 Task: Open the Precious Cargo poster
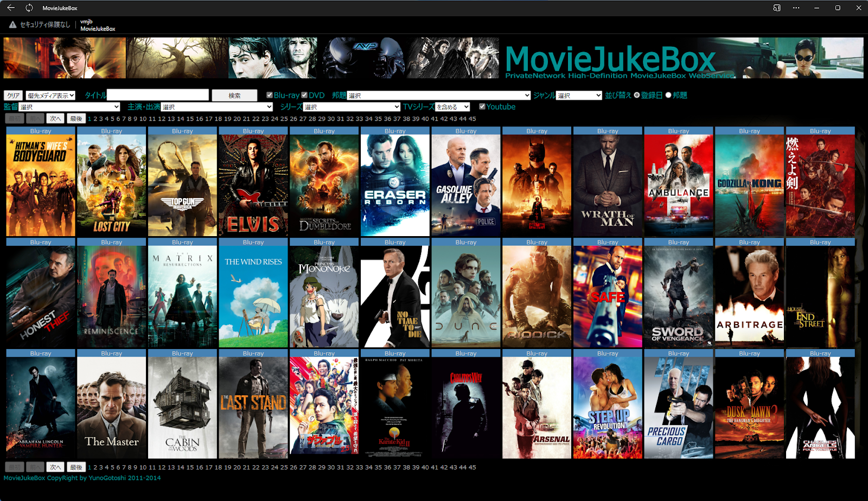[x=679, y=408]
